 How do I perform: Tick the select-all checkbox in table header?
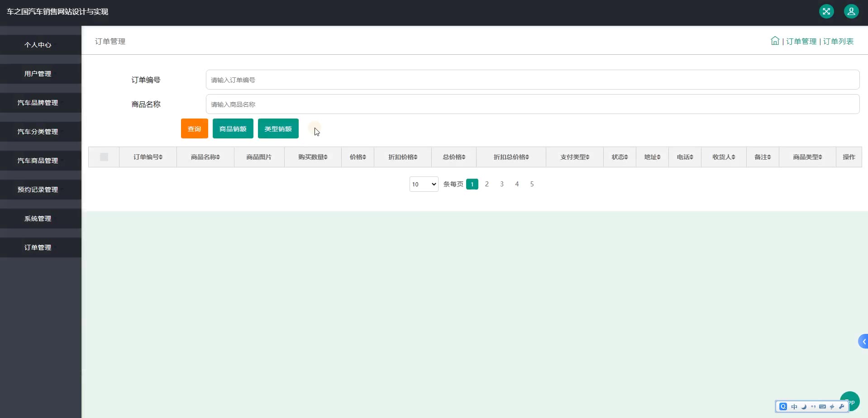point(104,157)
